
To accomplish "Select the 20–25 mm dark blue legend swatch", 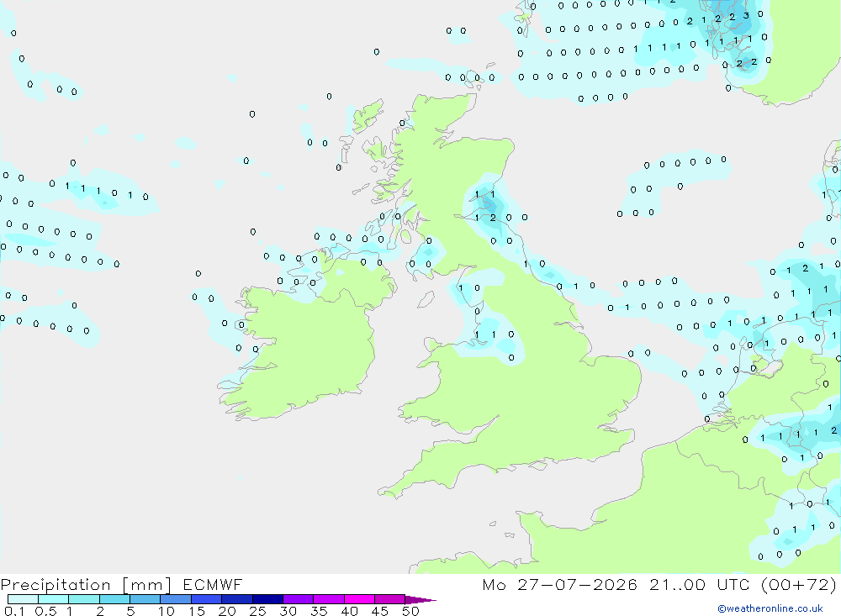I will (x=236, y=599).
